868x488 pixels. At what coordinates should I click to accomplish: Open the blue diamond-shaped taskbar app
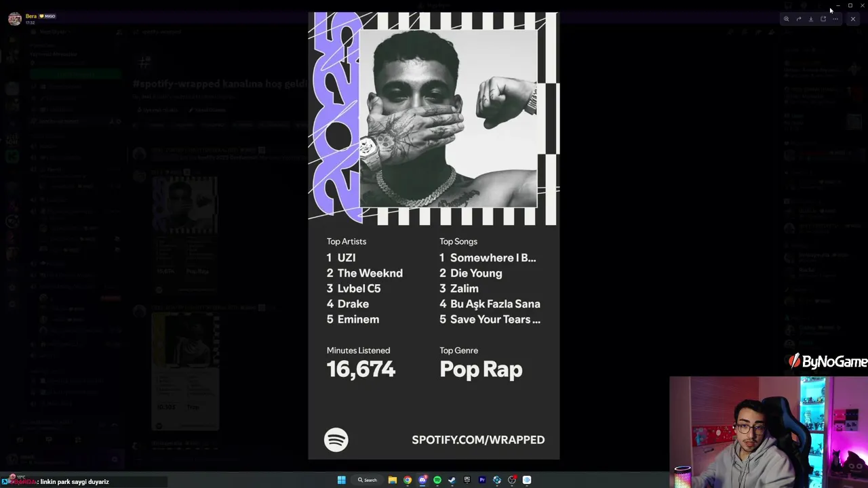[497, 480]
